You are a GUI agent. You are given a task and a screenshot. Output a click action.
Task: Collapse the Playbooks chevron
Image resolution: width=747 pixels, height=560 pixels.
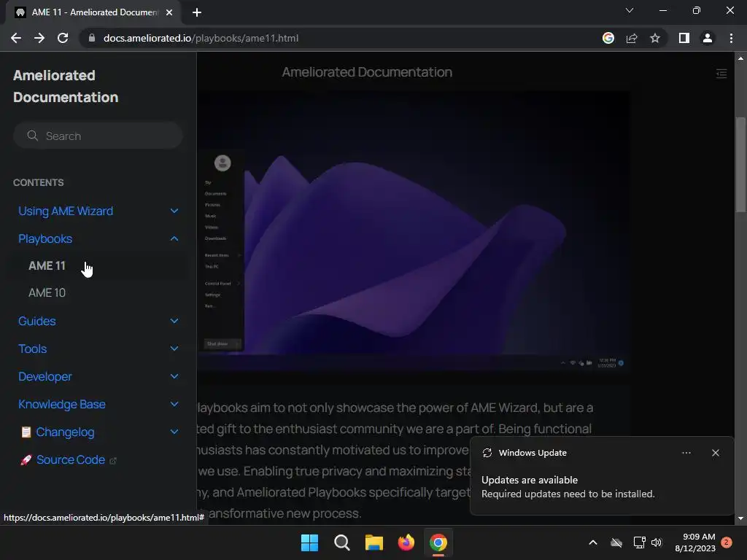[174, 238]
